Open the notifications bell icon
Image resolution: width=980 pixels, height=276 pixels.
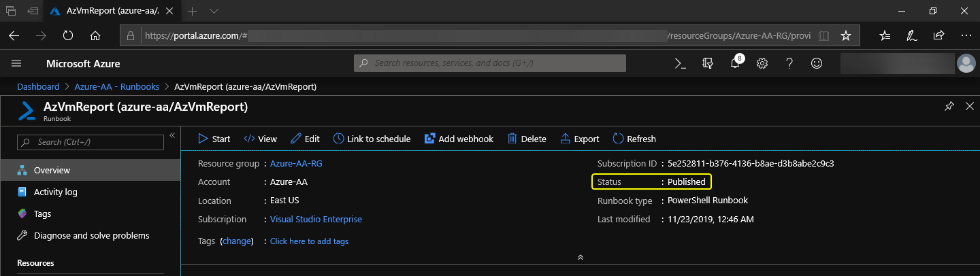click(x=735, y=63)
